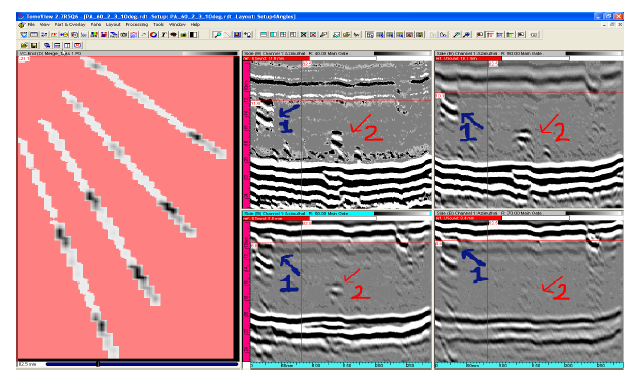Open the Layout menu
This screenshot has height=378, width=636.
[113, 25]
